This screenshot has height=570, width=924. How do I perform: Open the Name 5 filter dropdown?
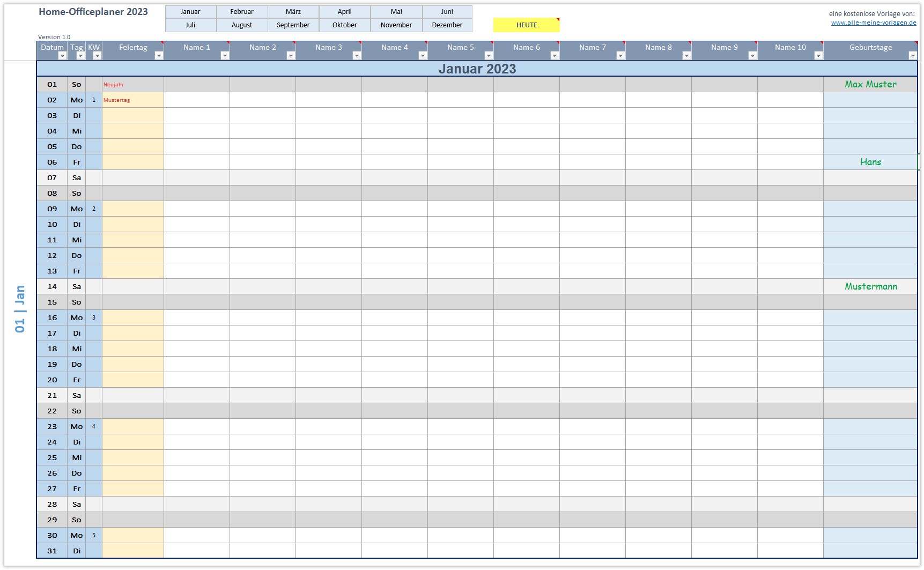488,56
